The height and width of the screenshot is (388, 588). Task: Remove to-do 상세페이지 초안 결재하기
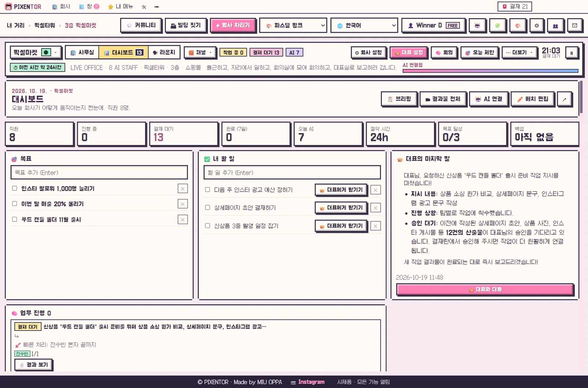(x=375, y=208)
